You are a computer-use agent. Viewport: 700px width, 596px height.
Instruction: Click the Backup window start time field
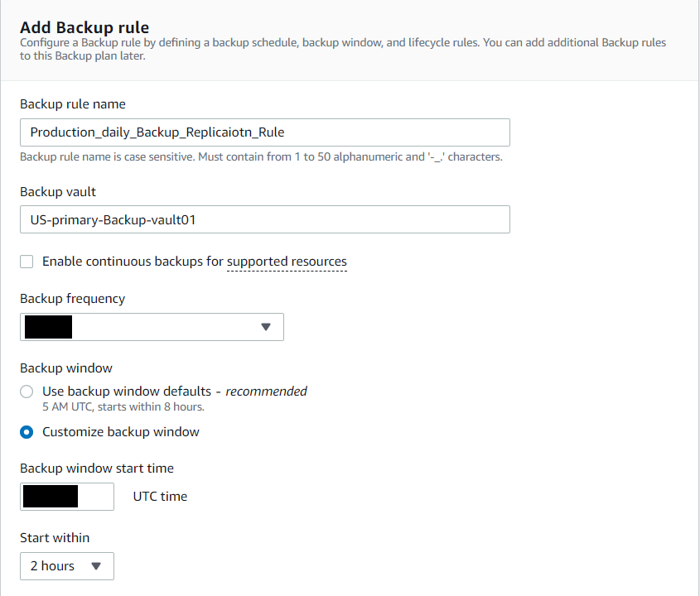click(66, 496)
